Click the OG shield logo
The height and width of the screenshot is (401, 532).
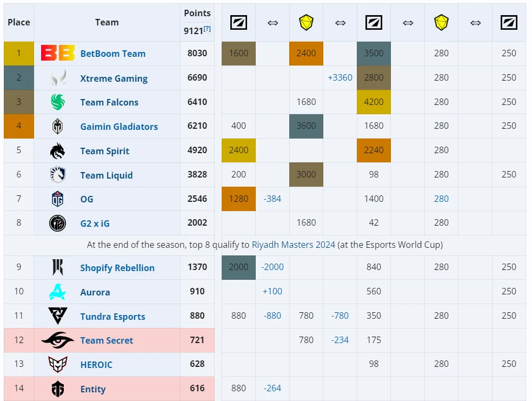(58, 199)
